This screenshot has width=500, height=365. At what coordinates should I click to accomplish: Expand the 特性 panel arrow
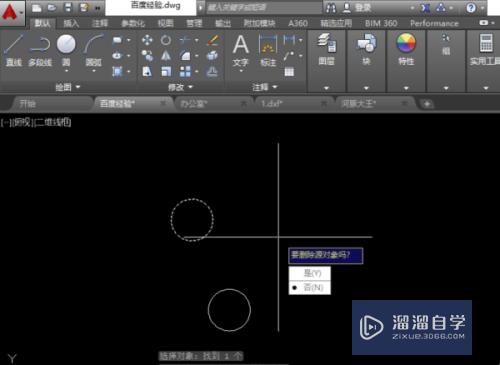pyautogui.click(x=406, y=88)
